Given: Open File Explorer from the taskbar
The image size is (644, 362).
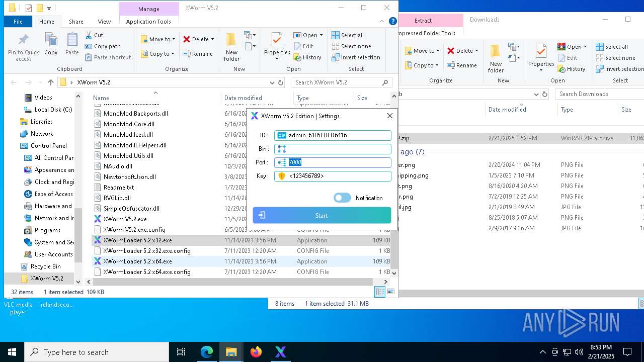Looking at the screenshot, I should tap(231, 352).
